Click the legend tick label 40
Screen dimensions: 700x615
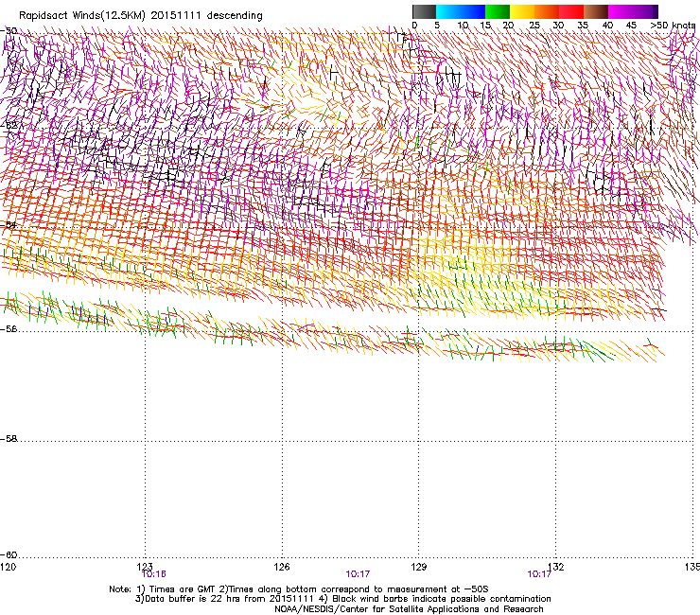pyautogui.click(x=607, y=26)
